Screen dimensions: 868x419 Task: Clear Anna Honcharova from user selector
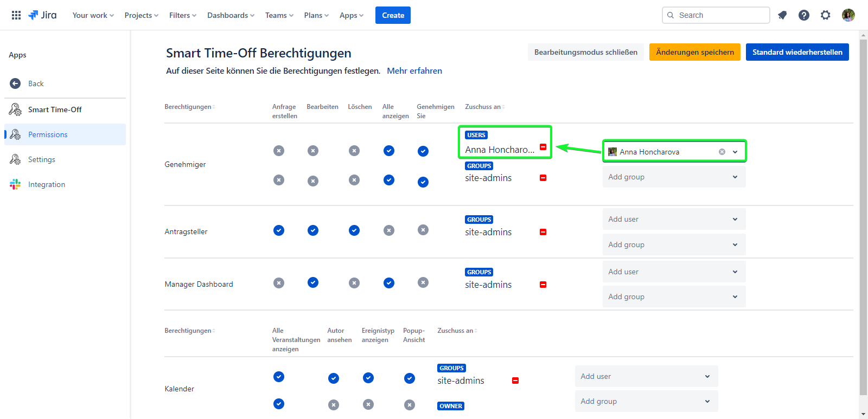tap(722, 152)
